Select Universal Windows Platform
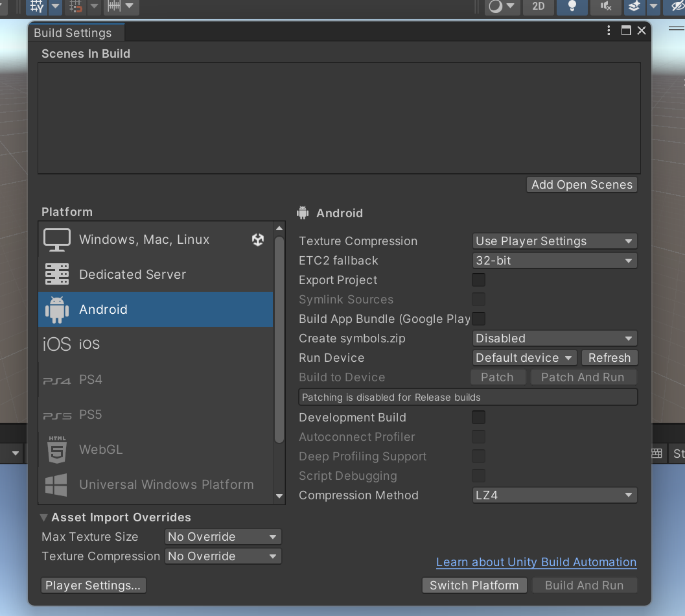This screenshot has height=616, width=685. click(156, 484)
